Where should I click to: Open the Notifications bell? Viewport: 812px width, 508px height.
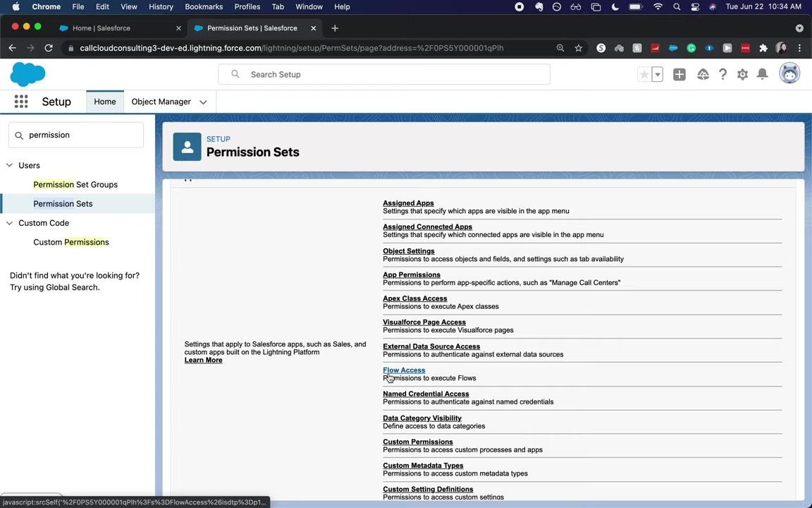click(762, 74)
